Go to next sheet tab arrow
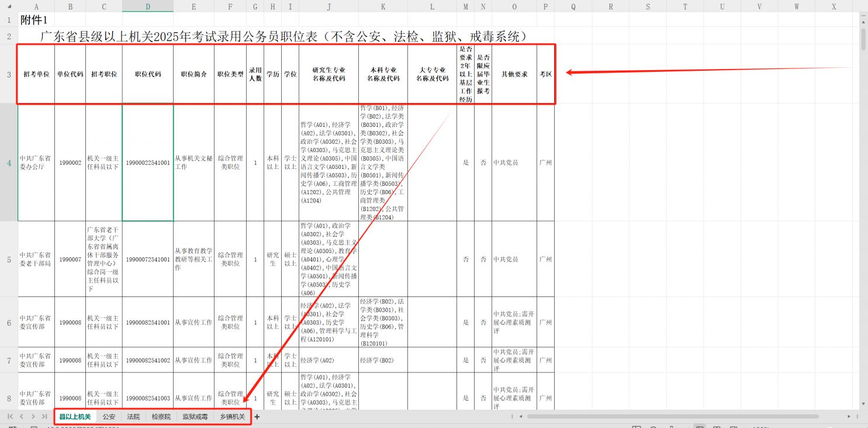 33,416
